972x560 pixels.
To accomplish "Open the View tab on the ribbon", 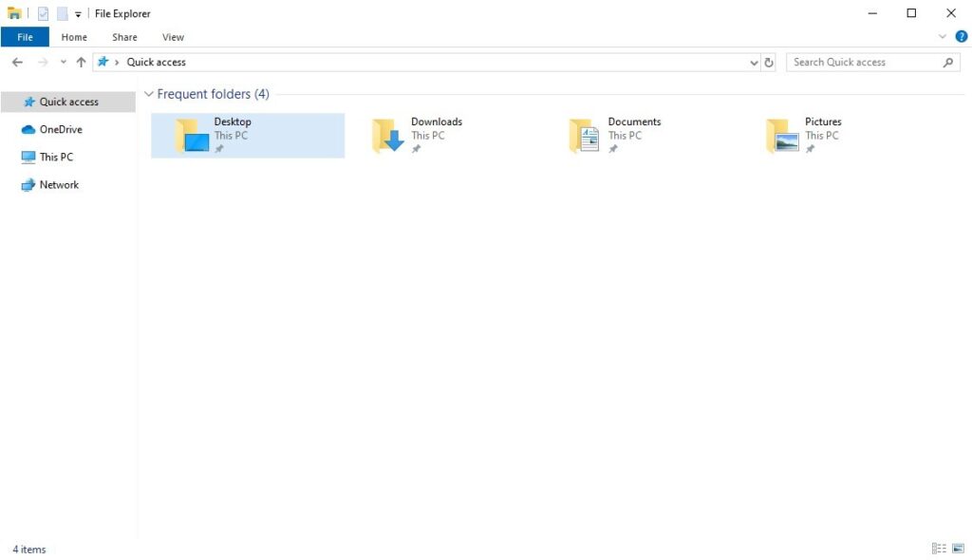I will pos(172,37).
